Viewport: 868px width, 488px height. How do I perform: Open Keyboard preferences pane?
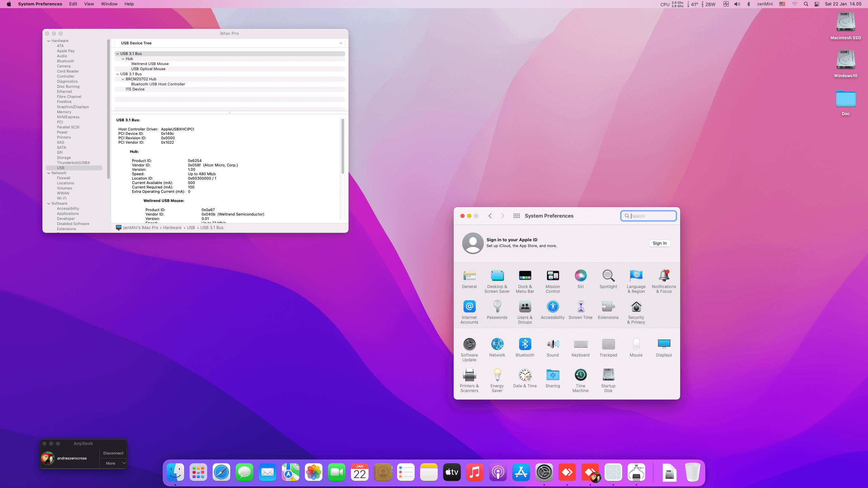[x=580, y=348]
